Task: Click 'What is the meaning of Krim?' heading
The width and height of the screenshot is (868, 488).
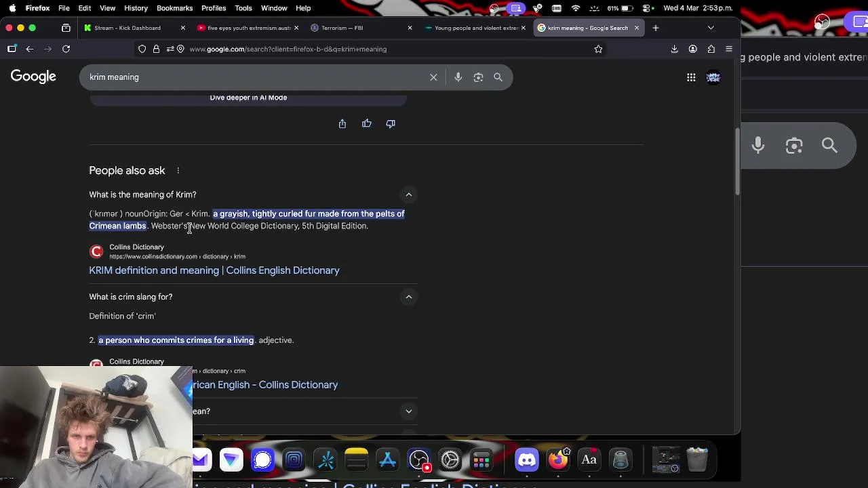Action: 142,195
